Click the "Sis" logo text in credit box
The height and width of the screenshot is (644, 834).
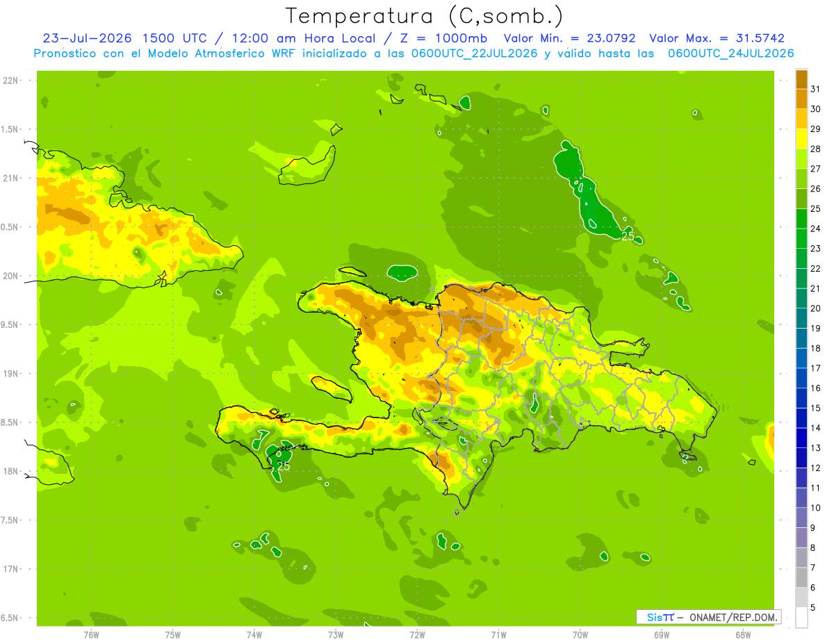tap(654, 617)
